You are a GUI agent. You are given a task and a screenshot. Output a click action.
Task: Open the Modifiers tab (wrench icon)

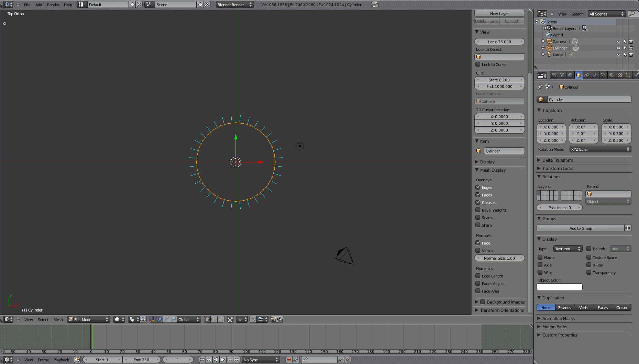(595, 75)
